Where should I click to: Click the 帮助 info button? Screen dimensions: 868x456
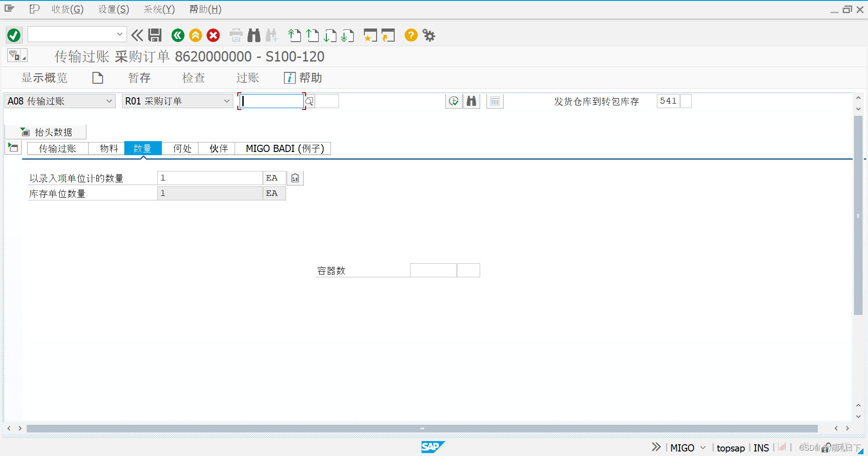click(303, 78)
